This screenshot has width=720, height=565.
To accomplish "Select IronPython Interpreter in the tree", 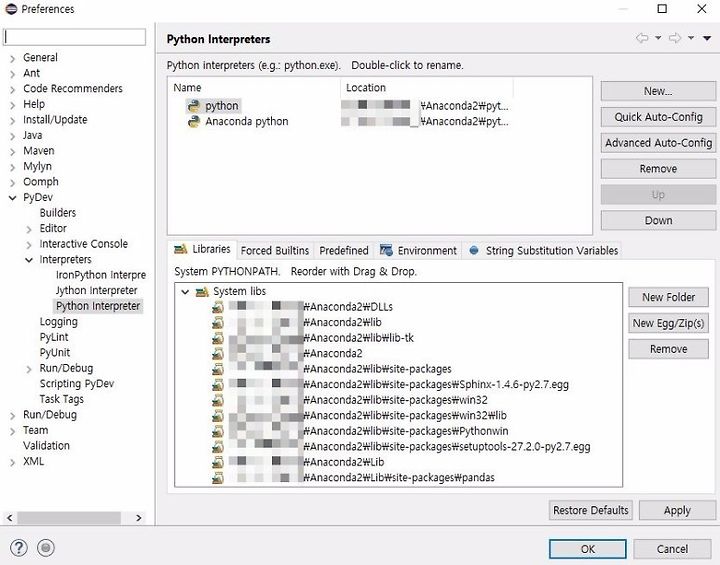I will click(x=101, y=275).
